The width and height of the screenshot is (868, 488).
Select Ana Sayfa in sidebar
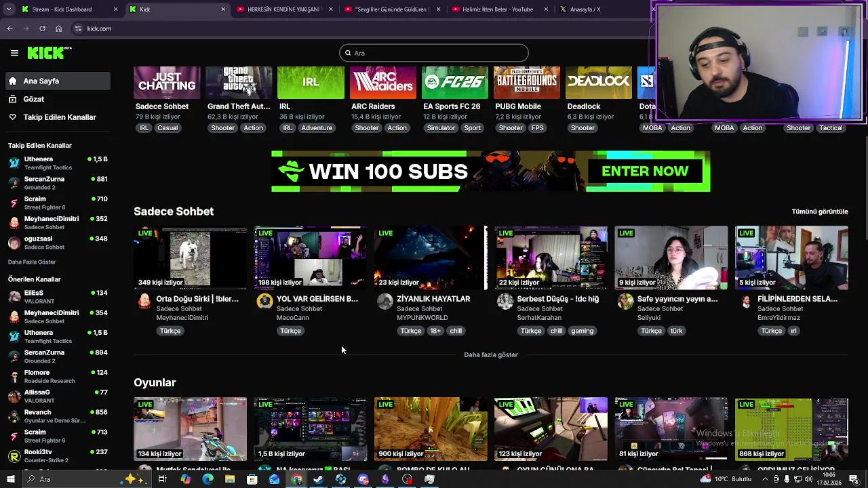[58, 81]
